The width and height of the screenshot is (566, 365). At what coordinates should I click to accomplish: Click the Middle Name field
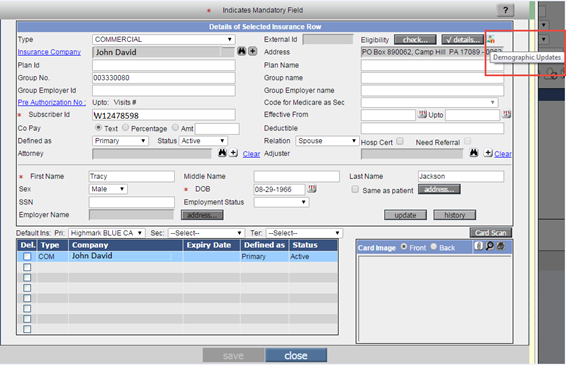296,176
